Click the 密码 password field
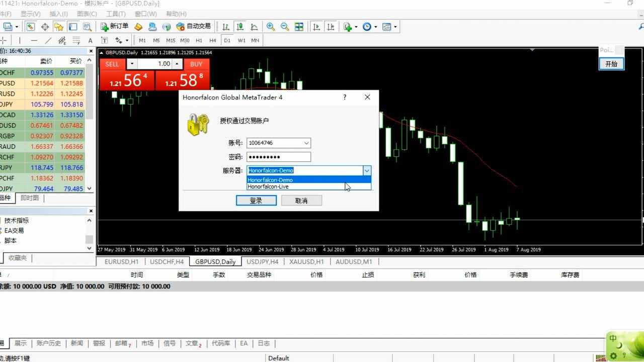Screen dimensions: 644x362 [x=279, y=157]
